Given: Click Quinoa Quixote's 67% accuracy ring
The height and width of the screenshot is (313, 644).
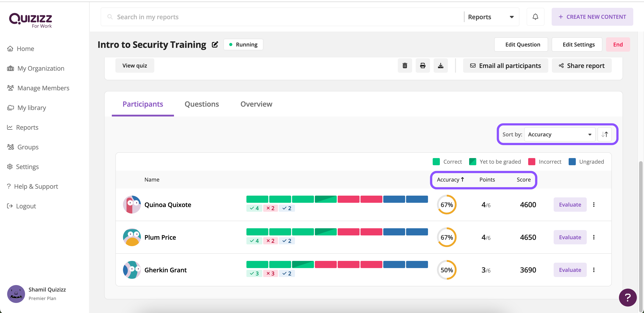Looking at the screenshot, I should (x=447, y=205).
